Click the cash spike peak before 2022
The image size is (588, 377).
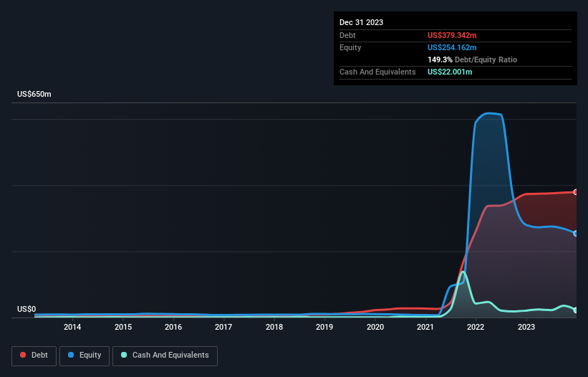(463, 272)
